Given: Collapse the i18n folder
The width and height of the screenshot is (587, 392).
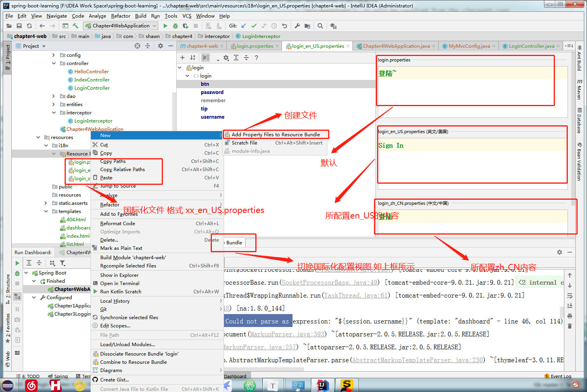Looking at the screenshot, I should pos(46,145).
